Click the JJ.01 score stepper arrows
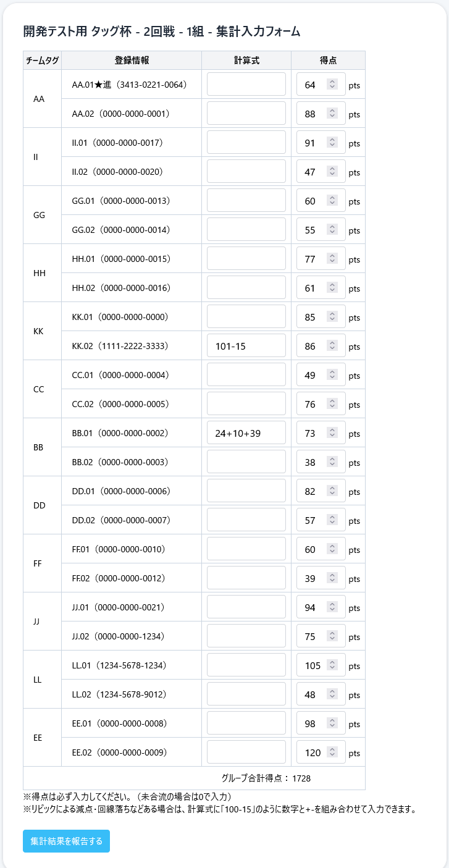This screenshot has width=449, height=868. tap(332, 607)
